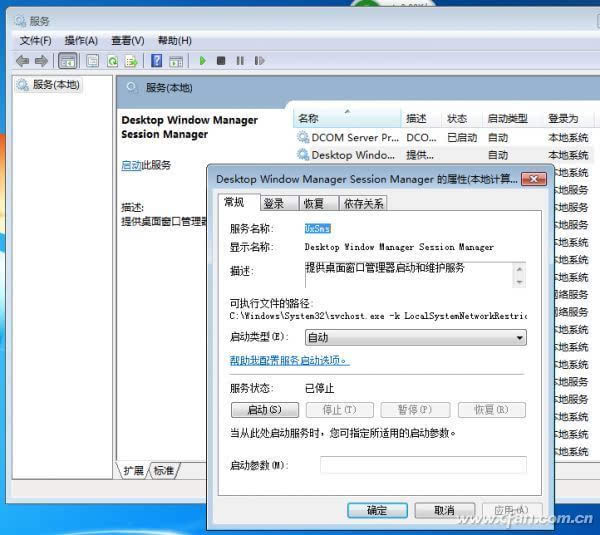Switch to the 标准 view tab
This screenshot has height=535, width=600.
coord(164,470)
